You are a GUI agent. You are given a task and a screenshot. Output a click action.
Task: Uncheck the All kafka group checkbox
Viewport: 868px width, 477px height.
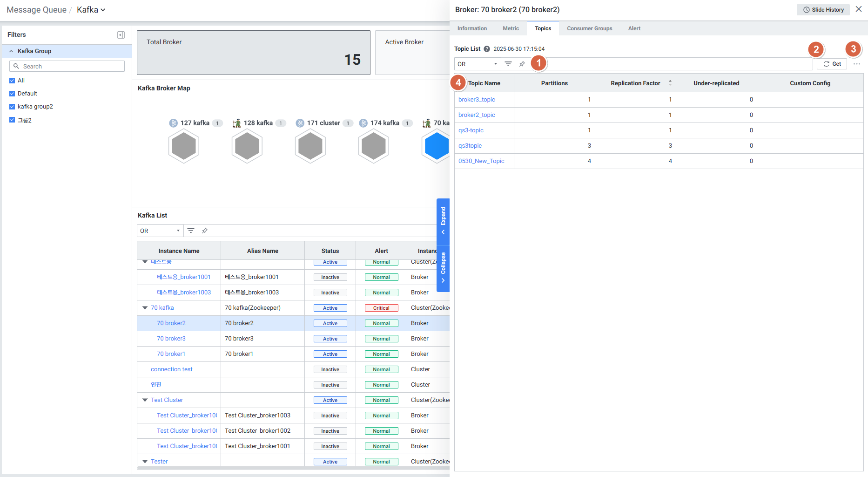(12, 81)
